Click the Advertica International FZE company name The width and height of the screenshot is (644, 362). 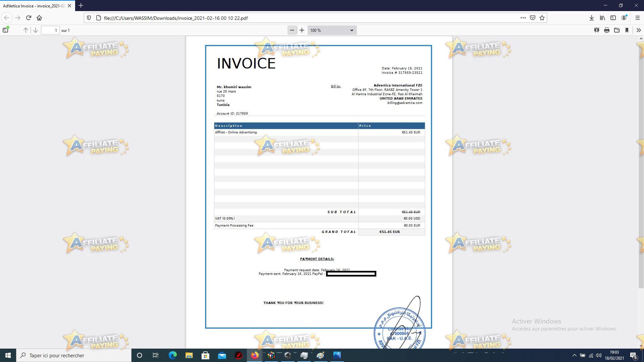point(398,85)
